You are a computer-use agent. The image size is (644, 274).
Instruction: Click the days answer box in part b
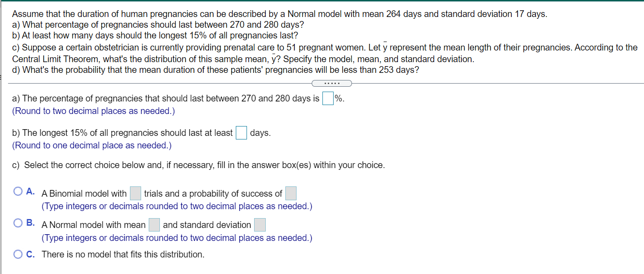(x=241, y=133)
